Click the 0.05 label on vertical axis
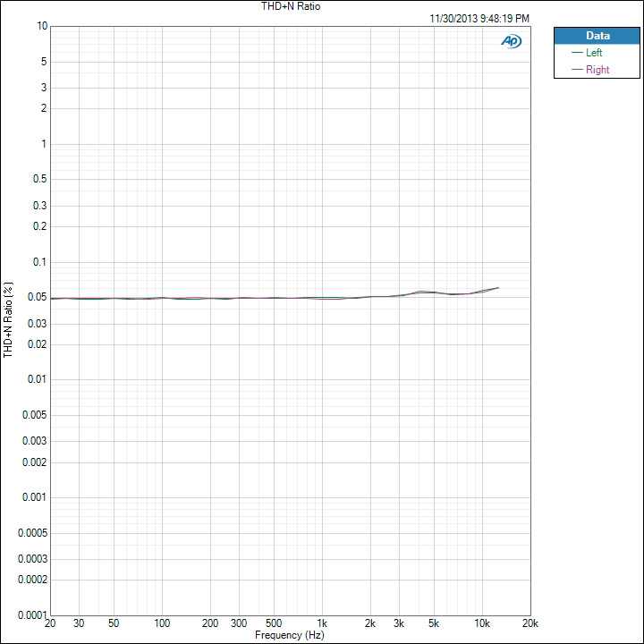This screenshot has height=644, width=644. point(36,298)
